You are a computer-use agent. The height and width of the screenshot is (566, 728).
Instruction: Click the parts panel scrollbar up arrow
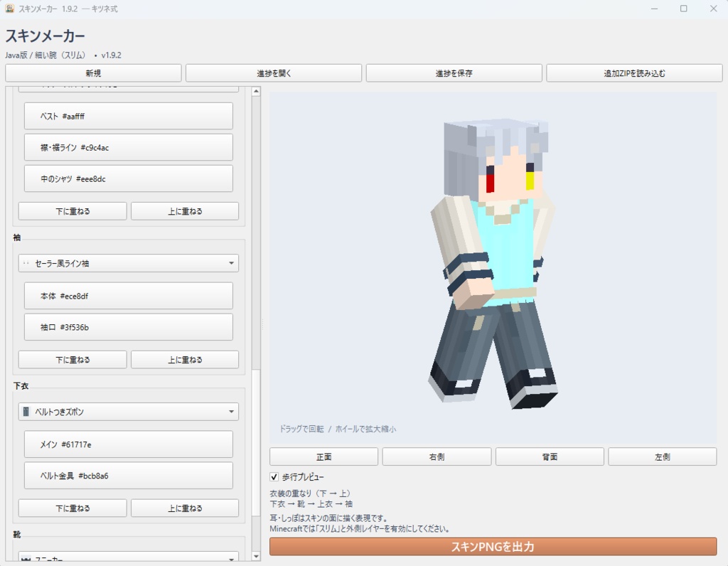(256, 92)
